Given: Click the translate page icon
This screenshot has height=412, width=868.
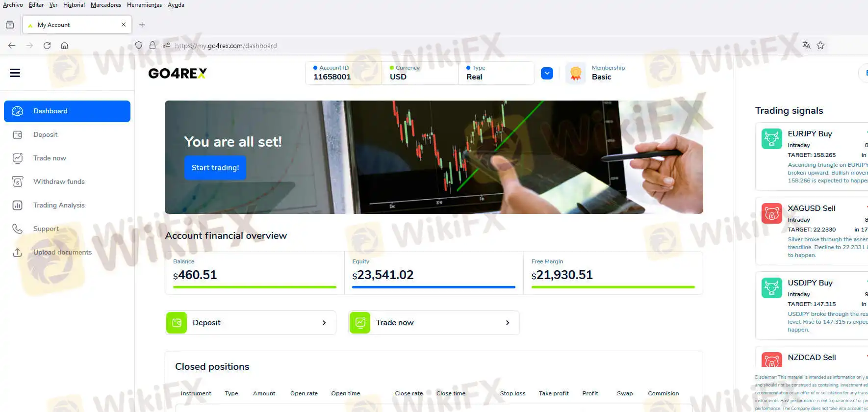Looking at the screenshot, I should (807, 45).
